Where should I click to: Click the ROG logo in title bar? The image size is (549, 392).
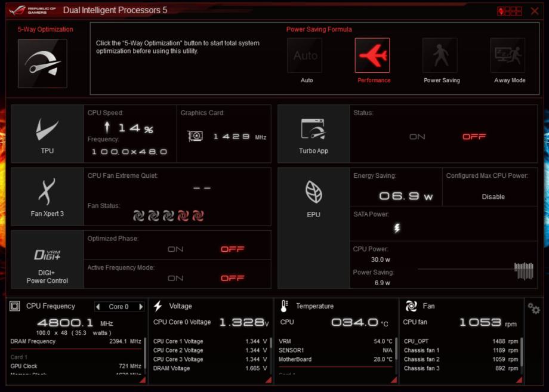pyautogui.click(x=32, y=10)
